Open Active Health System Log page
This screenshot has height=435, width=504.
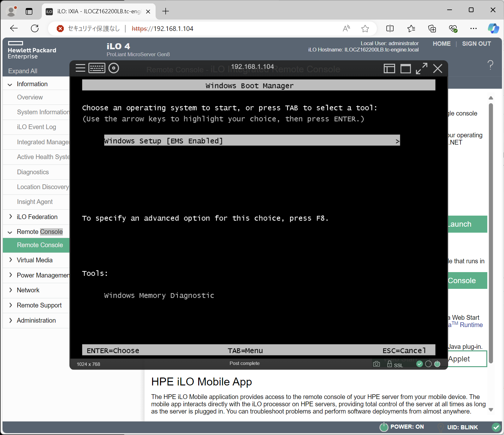pos(43,157)
